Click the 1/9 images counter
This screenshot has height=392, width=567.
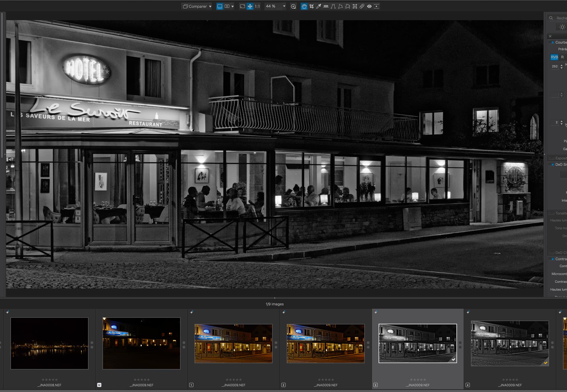tap(275, 304)
